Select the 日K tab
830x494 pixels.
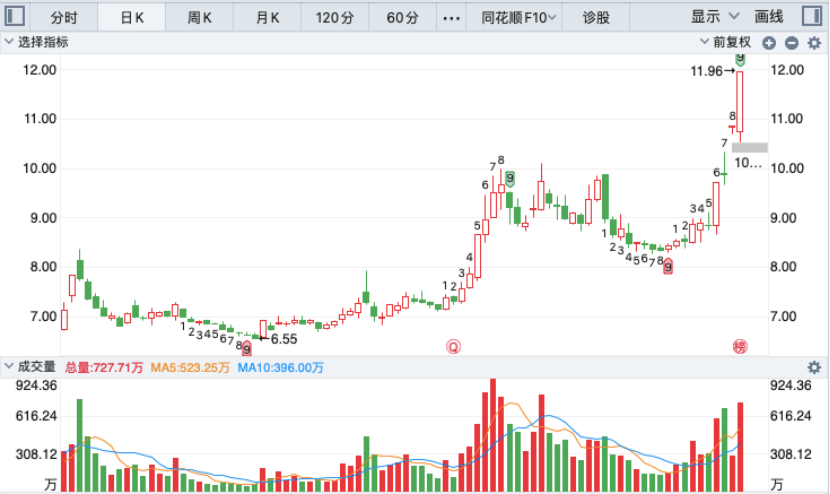(x=132, y=17)
